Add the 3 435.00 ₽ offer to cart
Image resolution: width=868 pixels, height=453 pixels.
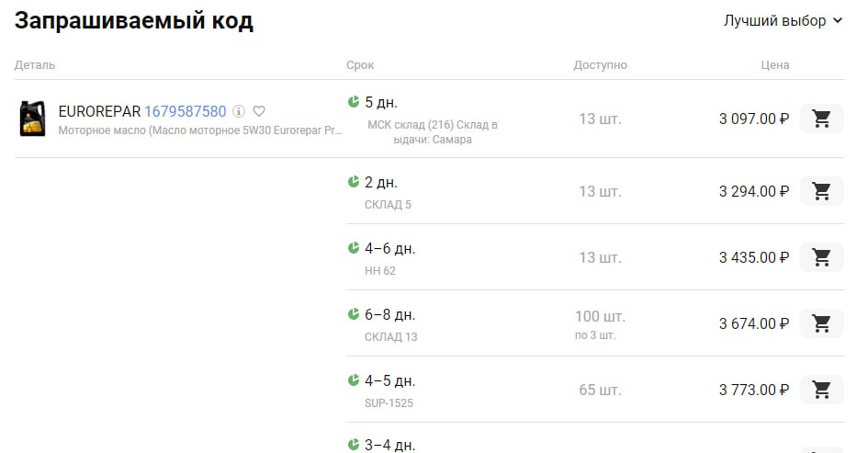[x=821, y=257]
